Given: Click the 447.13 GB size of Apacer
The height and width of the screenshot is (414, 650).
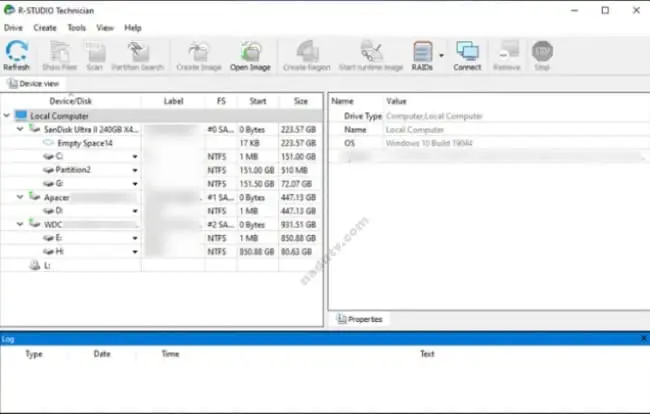Looking at the screenshot, I should point(298,198).
